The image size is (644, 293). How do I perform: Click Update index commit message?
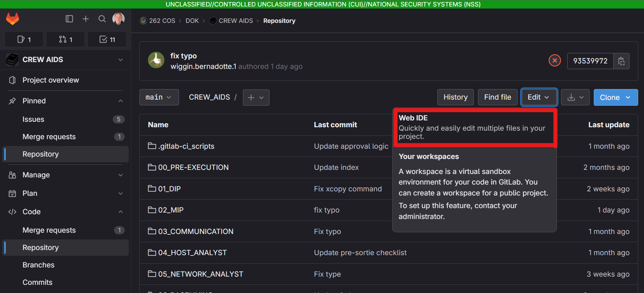(336, 167)
